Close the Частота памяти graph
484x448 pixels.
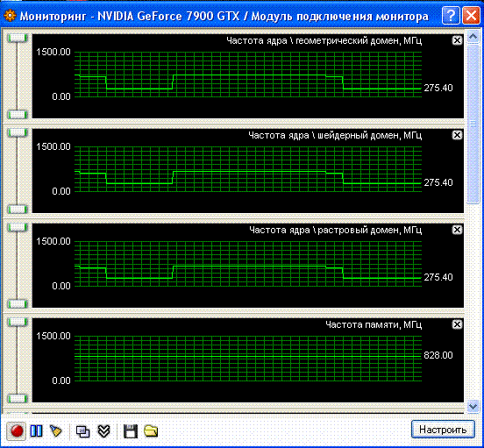457,324
